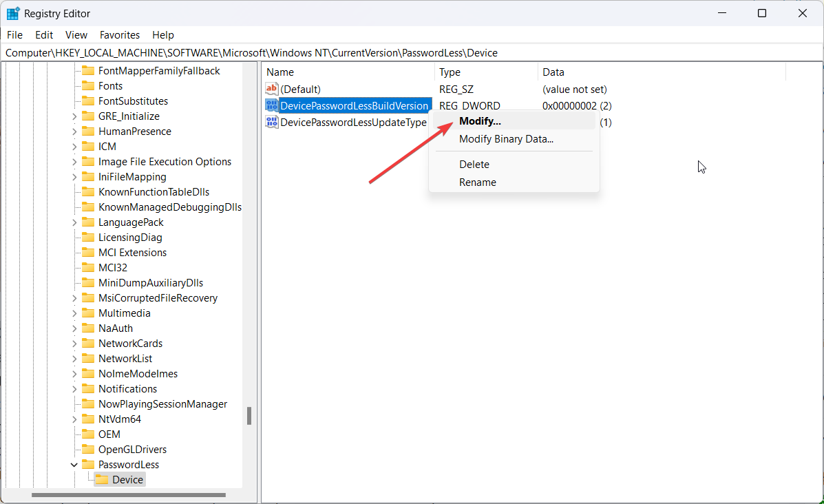This screenshot has height=504, width=824.
Task: Expand the LanguagePack key
Action: 74,223
